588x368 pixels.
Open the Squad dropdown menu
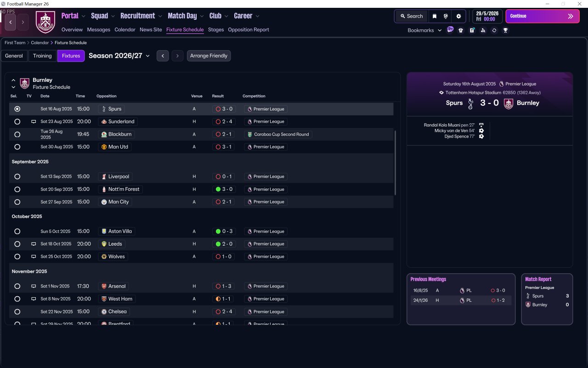click(x=103, y=16)
